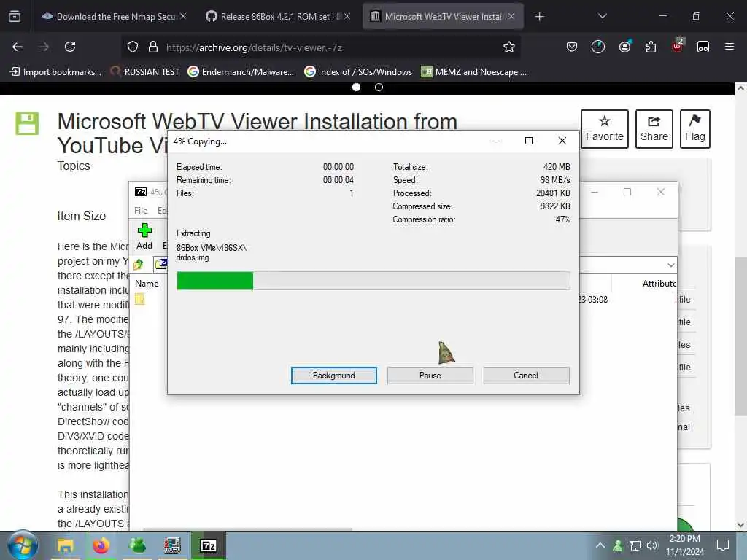Open Index of /ISOs/Windows bookmark
Viewport: 747px width, 560px height.
click(358, 72)
